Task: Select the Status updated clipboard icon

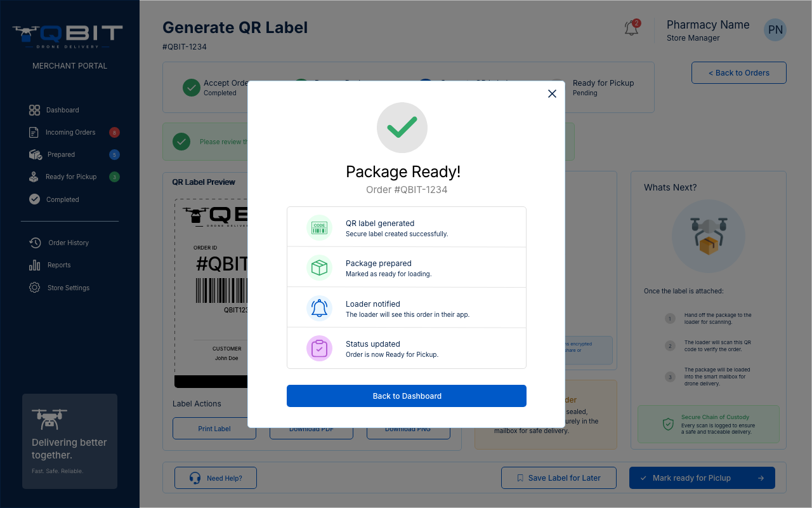Action: 319,348
